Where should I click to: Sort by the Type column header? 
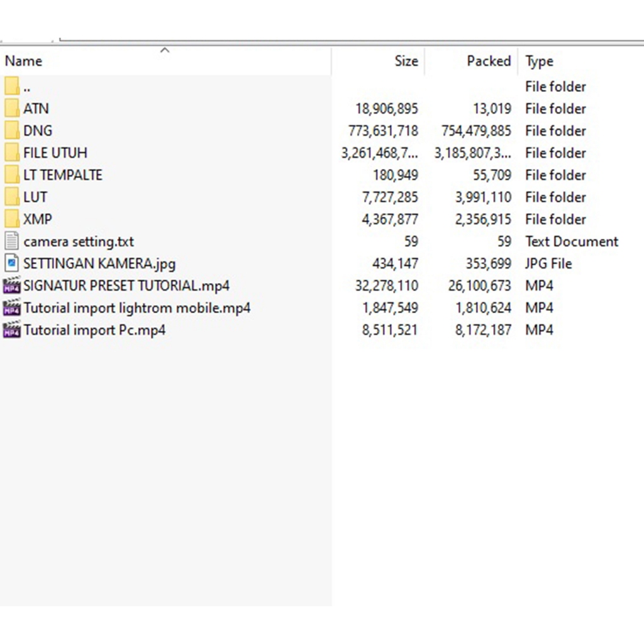click(x=539, y=61)
